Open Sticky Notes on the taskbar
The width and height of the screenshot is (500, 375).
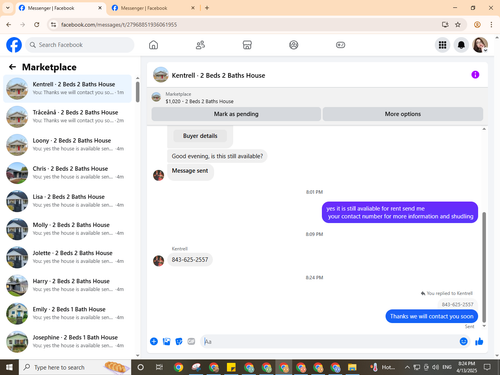(x=231, y=367)
